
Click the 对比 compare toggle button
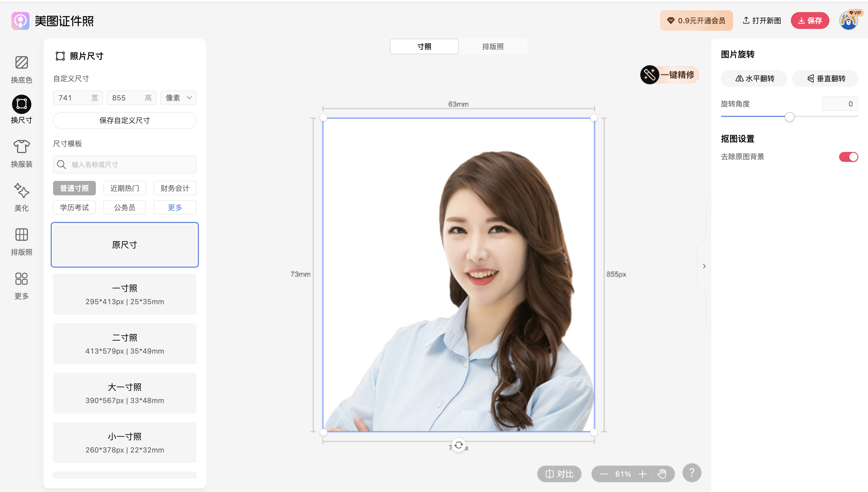(559, 474)
